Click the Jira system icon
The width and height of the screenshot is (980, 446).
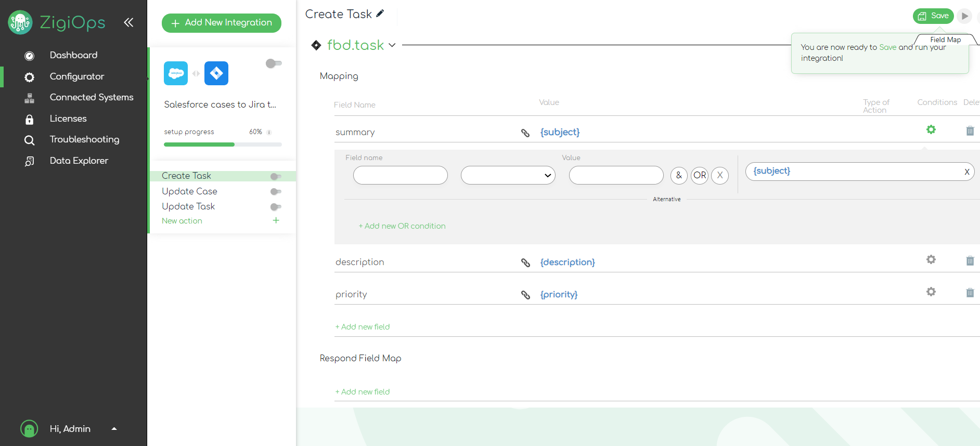tap(216, 73)
